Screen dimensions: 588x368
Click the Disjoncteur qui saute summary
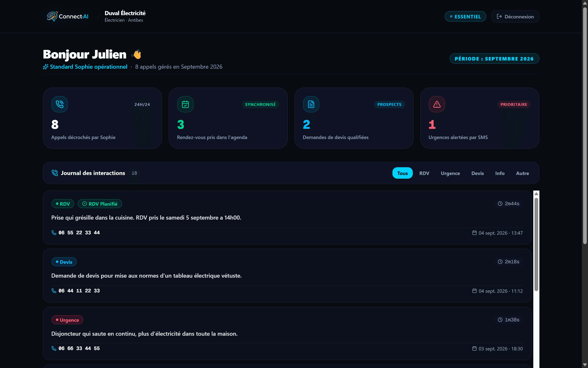click(x=144, y=334)
